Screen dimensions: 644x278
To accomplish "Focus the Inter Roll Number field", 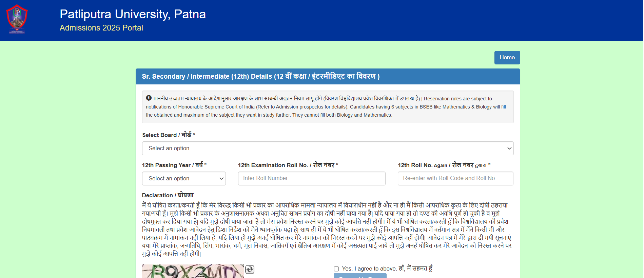I will [311, 178].
